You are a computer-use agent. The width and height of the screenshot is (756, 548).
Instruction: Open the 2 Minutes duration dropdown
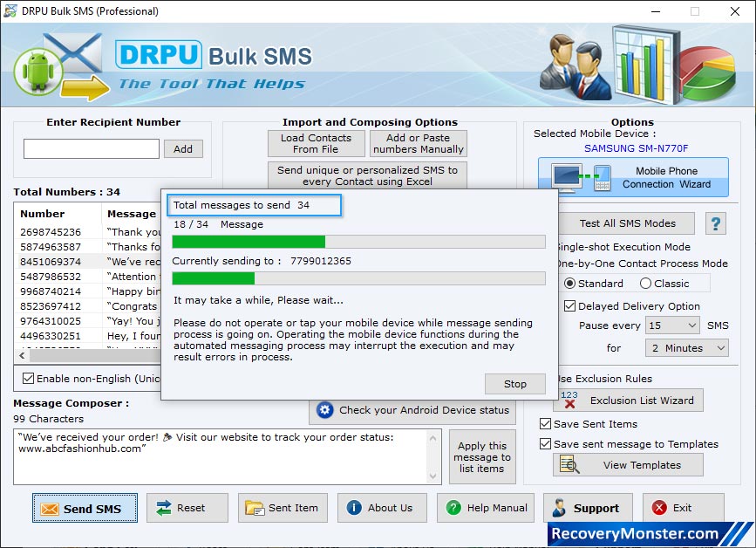tap(686, 348)
